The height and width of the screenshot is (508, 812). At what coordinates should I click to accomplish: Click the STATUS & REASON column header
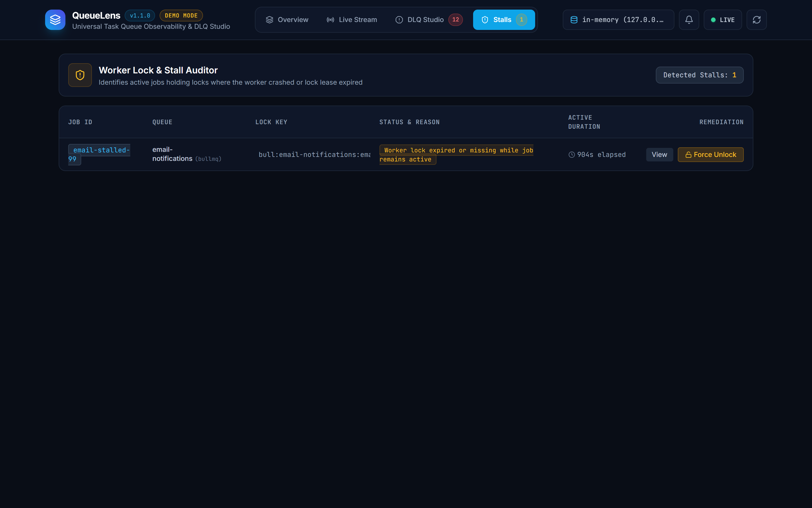(x=409, y=122)
